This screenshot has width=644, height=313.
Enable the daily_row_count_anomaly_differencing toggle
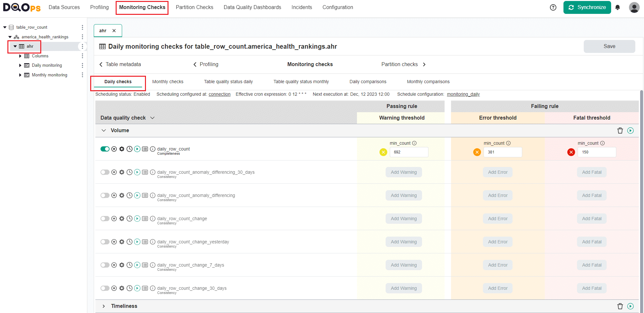(105, 195)
